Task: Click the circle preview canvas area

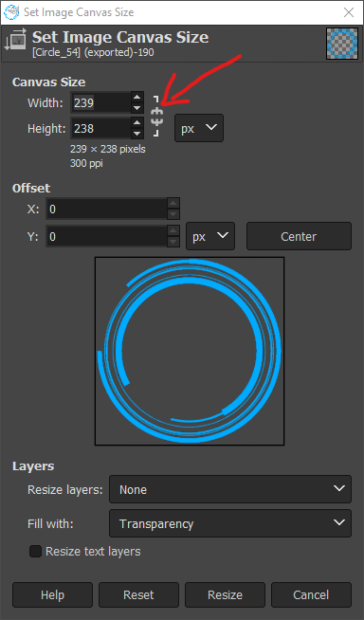Action: click(x=190, y=351)
